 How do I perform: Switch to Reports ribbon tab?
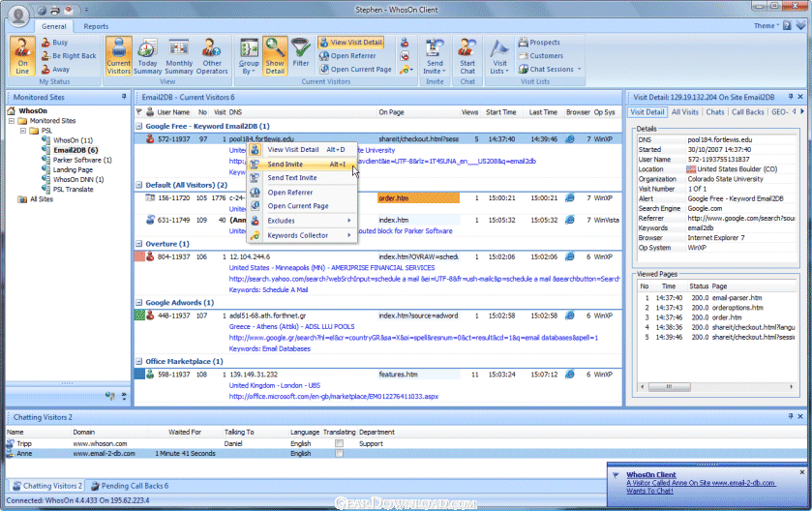[x=96, y=26]
